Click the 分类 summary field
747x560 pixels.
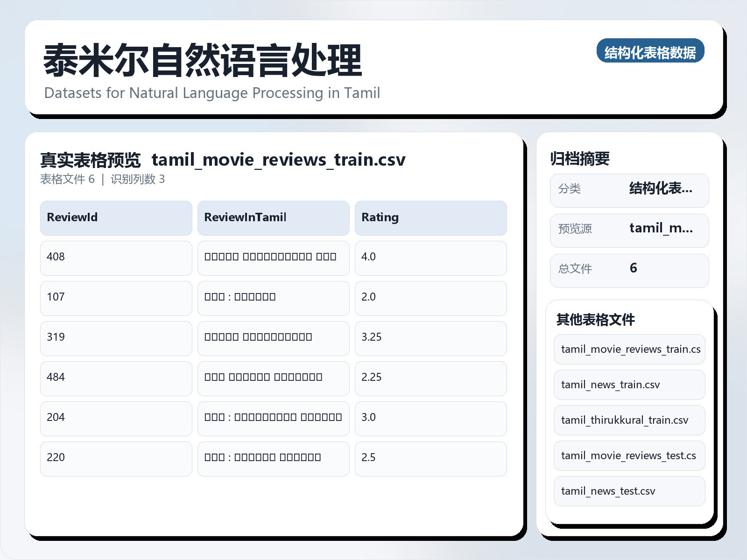coord(629,190)
